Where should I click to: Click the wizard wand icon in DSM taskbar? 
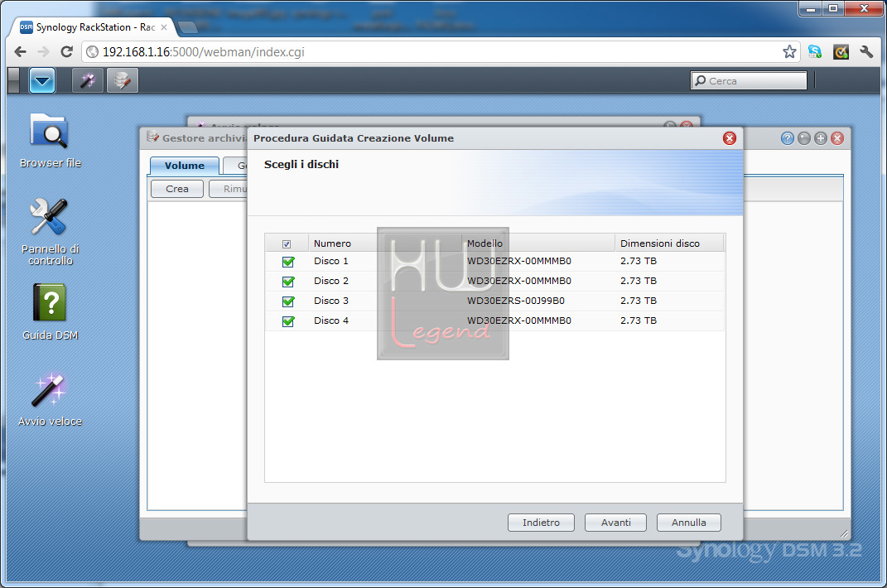pos(88,80)
